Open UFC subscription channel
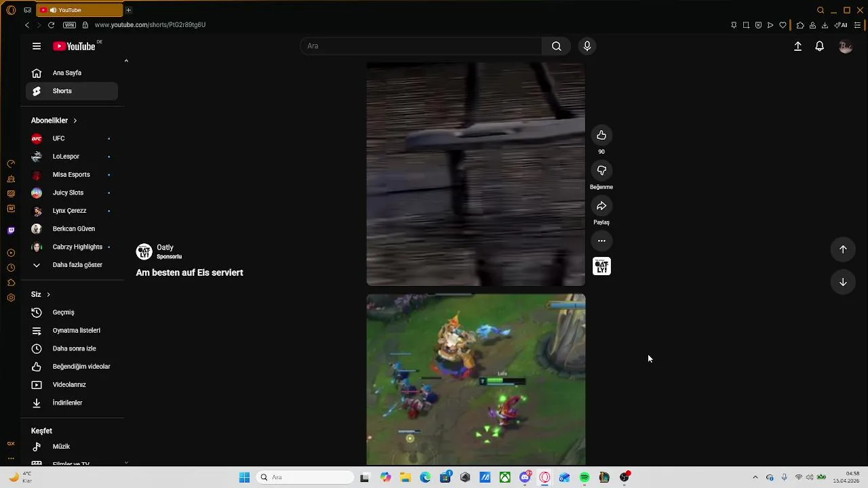 [x=72, y=138]
